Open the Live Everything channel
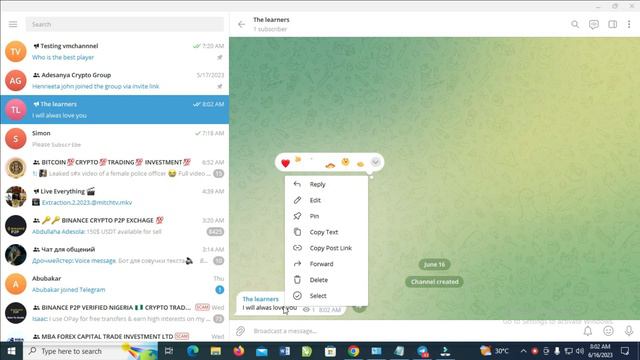 click(x=115, y=197)
